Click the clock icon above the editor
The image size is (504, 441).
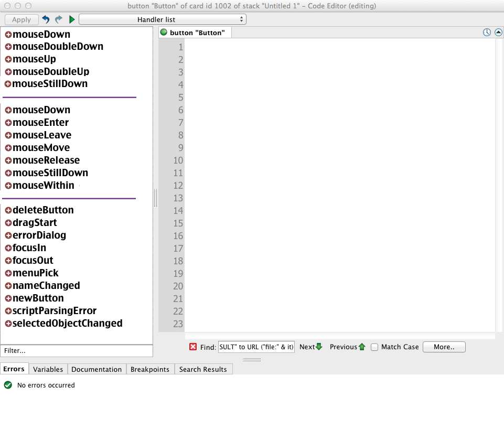pos(487,33)
